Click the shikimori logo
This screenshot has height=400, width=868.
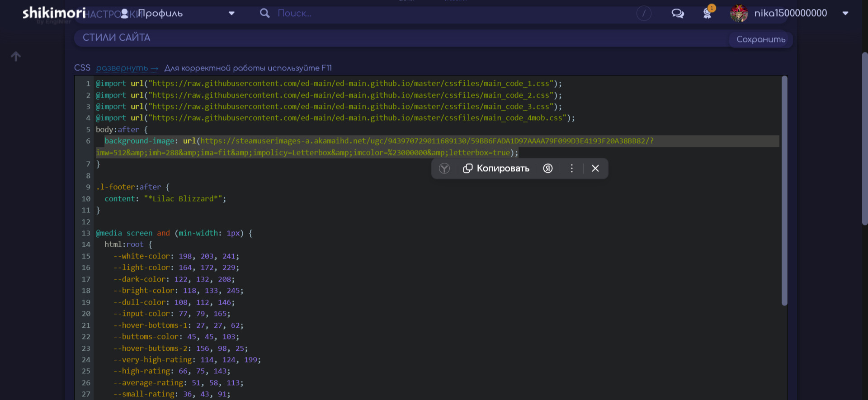click(x=54, y=13)
